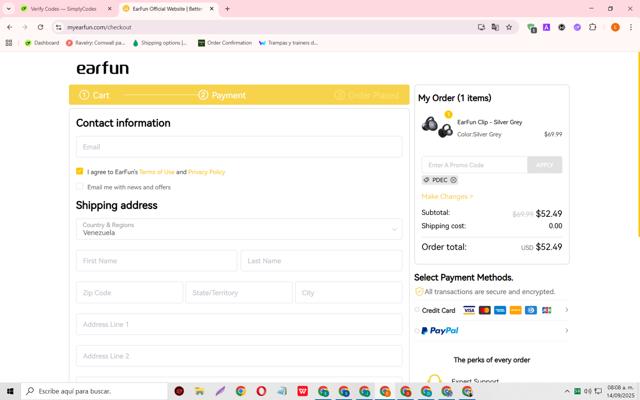Open the orange profile avatar
640x400 pixels.
click(616, 27)
